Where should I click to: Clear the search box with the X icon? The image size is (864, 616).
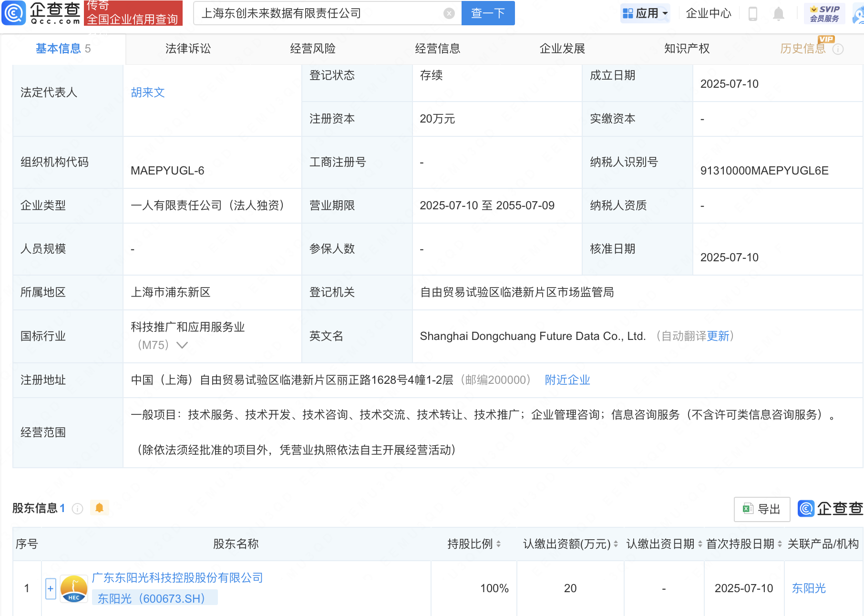(x=449, y=13)
